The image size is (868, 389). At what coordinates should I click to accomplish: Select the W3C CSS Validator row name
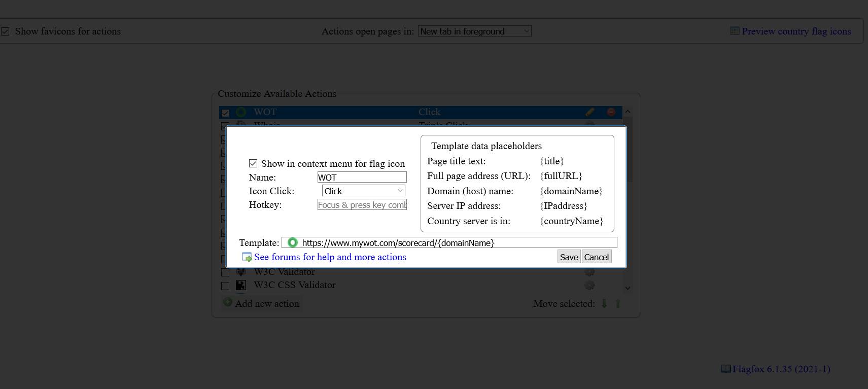[295, 285]
